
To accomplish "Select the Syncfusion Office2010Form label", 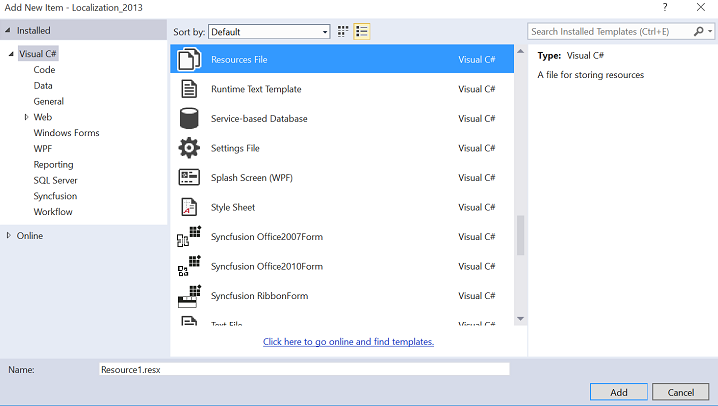I will pos(267,266).
